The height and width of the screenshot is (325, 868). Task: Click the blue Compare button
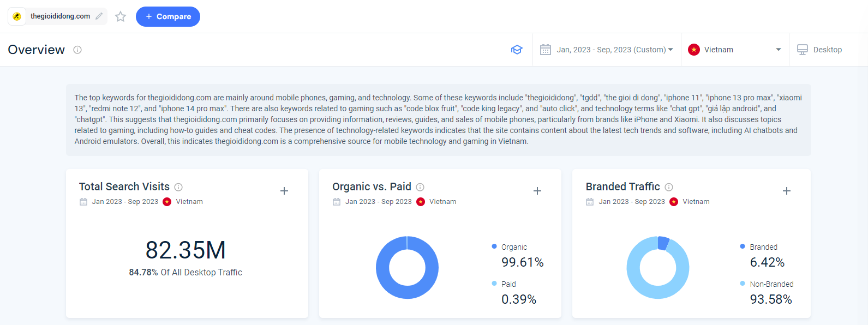(x=168, y=16)
